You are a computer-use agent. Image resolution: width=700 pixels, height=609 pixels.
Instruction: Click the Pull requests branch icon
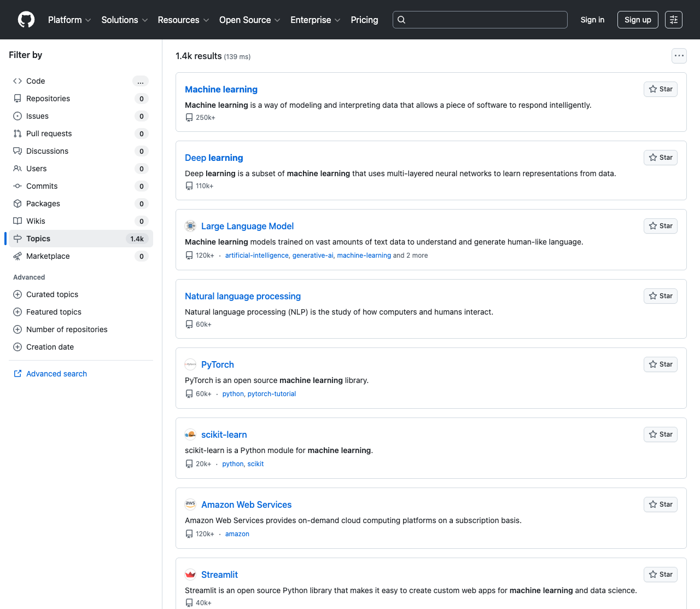point(17,134)
